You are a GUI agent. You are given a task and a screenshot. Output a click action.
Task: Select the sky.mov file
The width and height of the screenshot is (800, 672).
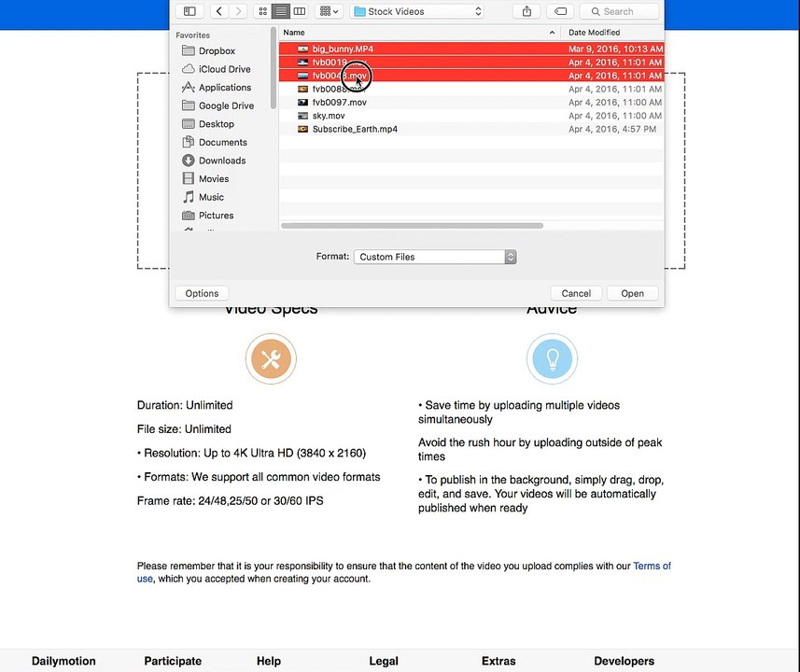pyautogui.click(x=471, y=116)
